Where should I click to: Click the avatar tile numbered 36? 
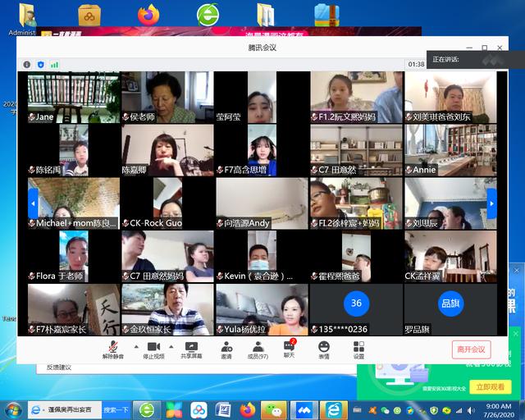pyautogui.click(x=356, y=304)
